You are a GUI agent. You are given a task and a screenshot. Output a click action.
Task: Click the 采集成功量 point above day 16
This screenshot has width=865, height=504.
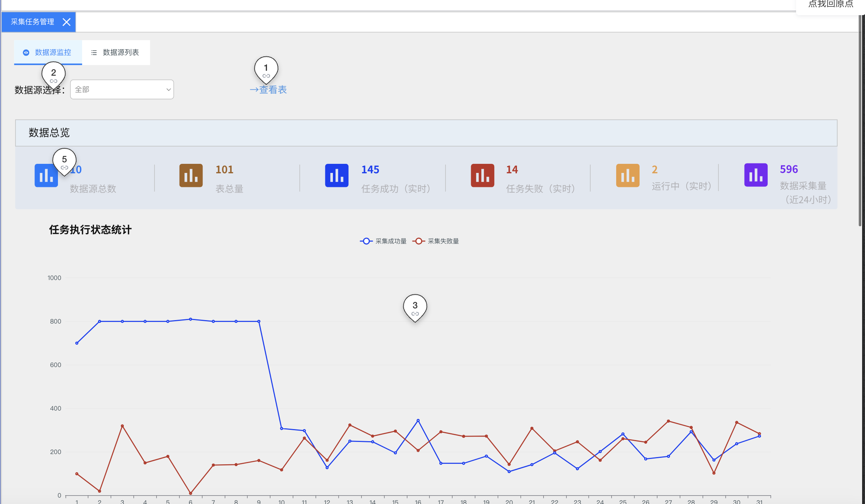[418, 420]
